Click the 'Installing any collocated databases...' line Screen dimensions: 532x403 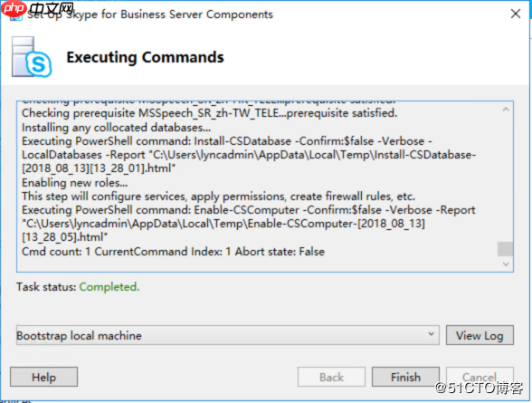116,128
